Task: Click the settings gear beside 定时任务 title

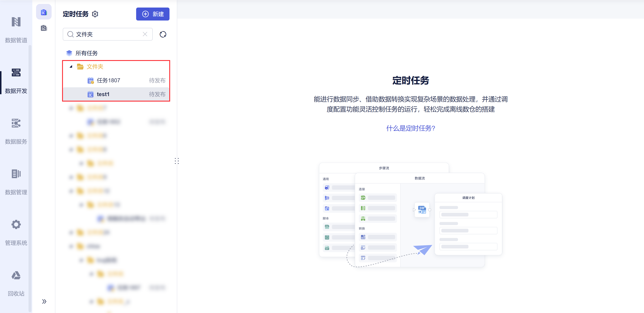Action: [x=95, y=14]
